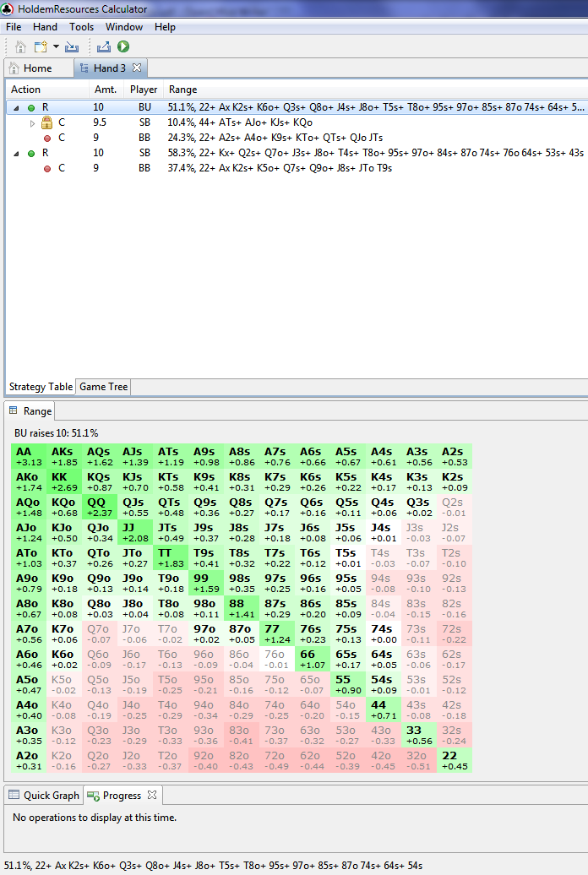Select the 22 +0.45 cell
The width and height of the screenshot is (588, 875).
click(x=455, y=760)
